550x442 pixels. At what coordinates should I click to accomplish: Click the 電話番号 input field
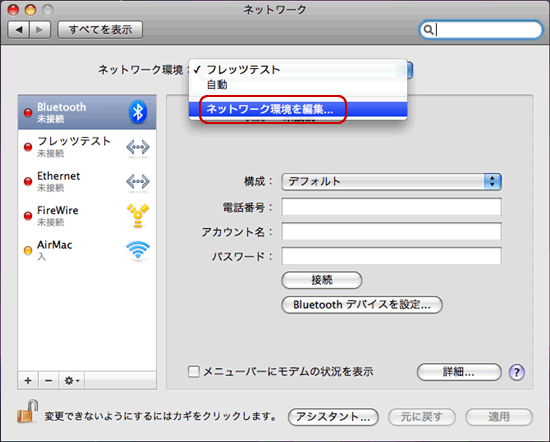(391, 207)
